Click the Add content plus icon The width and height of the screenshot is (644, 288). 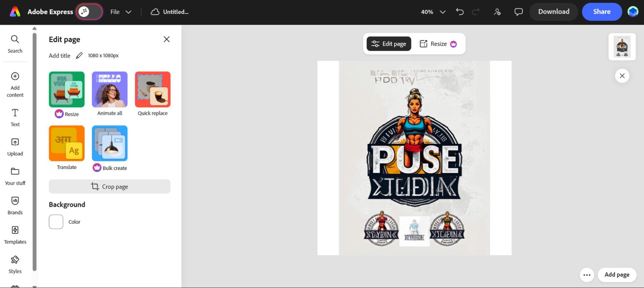click(15, 76)
